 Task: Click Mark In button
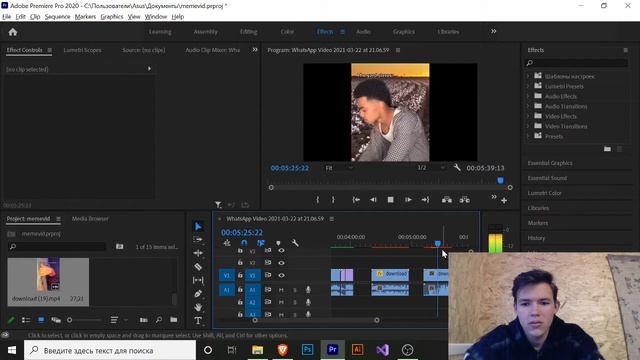click(318, 200)
